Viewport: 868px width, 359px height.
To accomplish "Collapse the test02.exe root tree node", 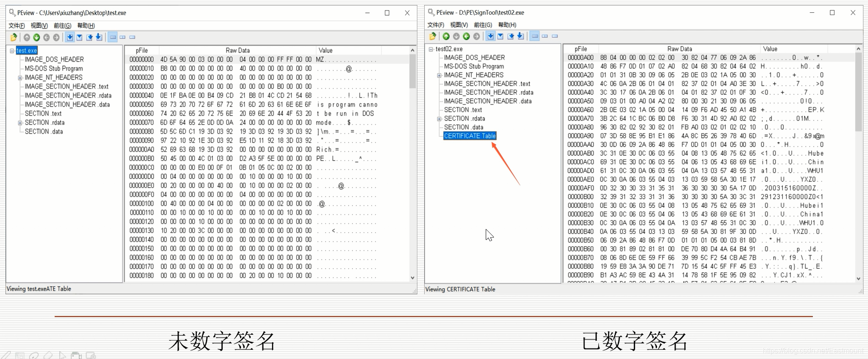I will (431, 49).
